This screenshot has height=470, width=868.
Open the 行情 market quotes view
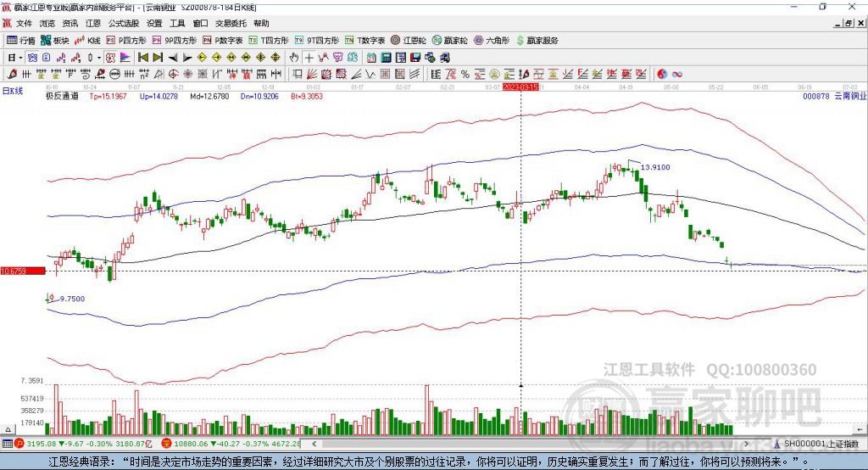pyautogui.click(x=20, y=41)
